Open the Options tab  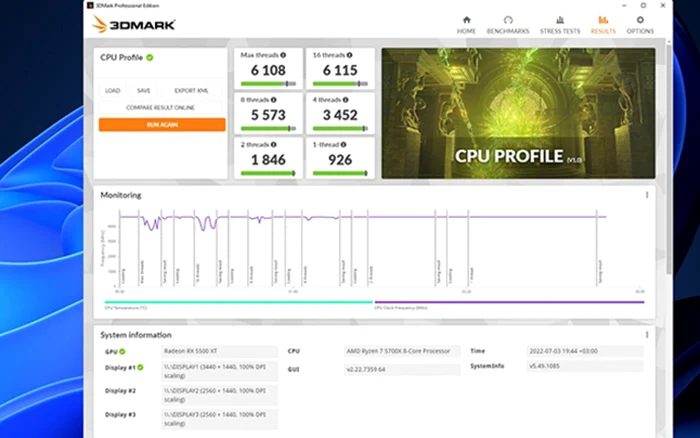(x=640, y=25)
